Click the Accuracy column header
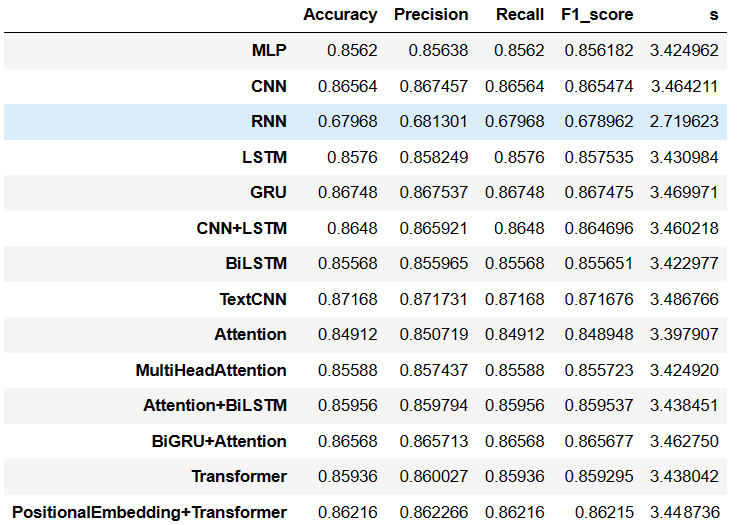738x525 pixels. pos(340,15)
